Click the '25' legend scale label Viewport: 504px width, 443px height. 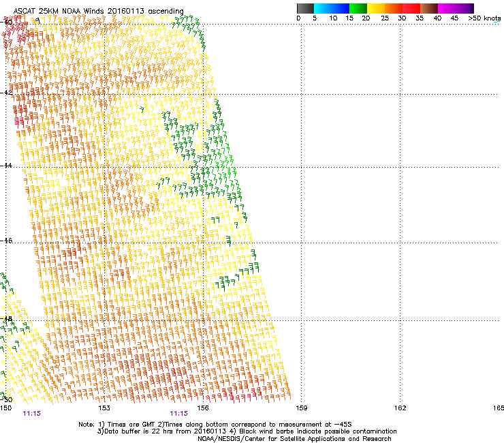[x=384, y=18]
